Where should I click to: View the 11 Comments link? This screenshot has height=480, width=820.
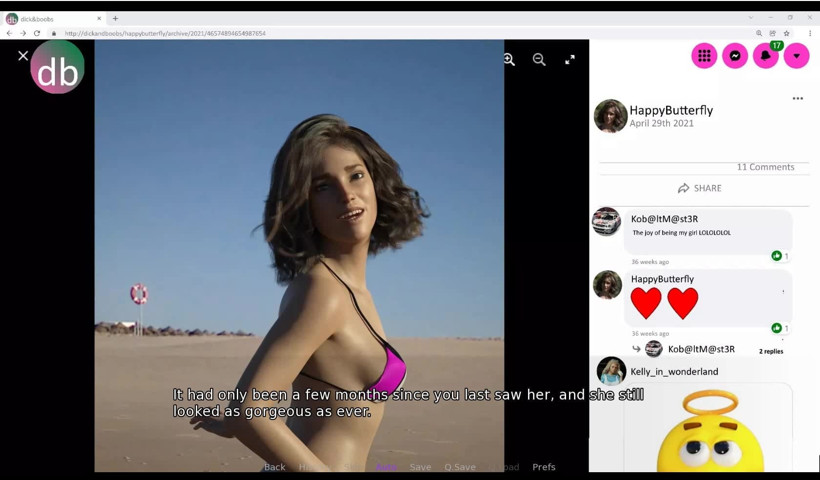(765, 167)
